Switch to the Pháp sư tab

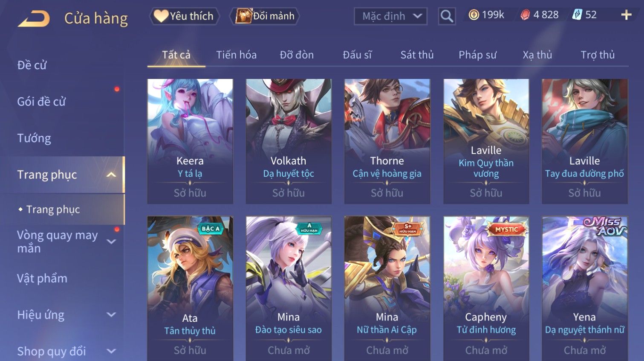477,55
